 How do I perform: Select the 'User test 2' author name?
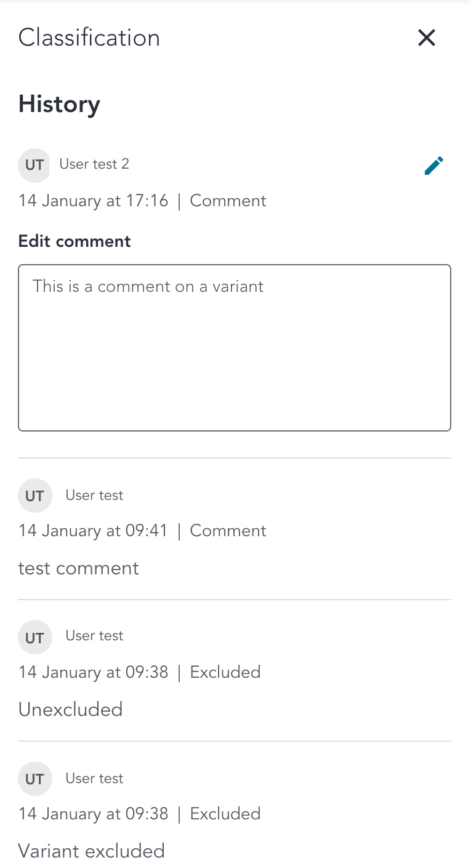pyautogui.click(x=94, y=164)
